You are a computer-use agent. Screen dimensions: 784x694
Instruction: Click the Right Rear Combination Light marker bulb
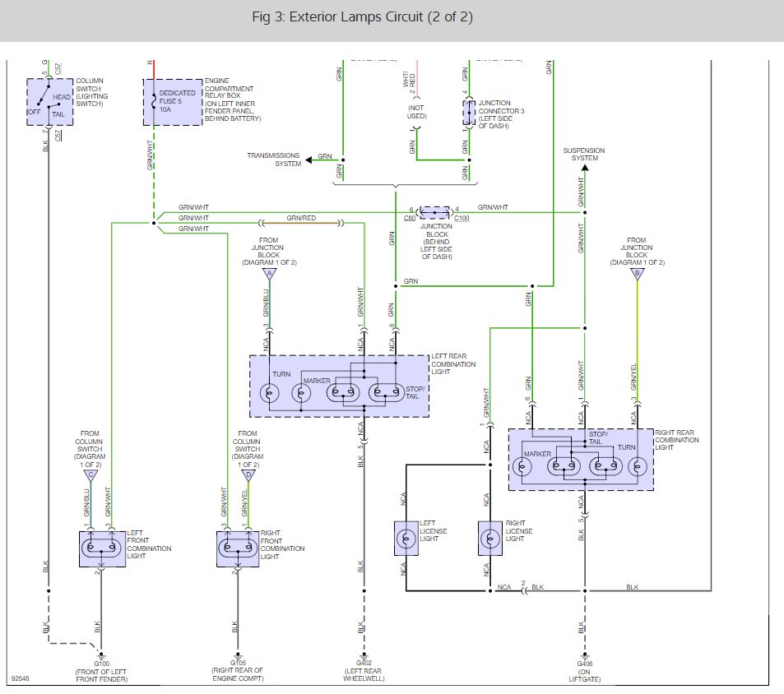pyautogui.click(x=522, y=467)
